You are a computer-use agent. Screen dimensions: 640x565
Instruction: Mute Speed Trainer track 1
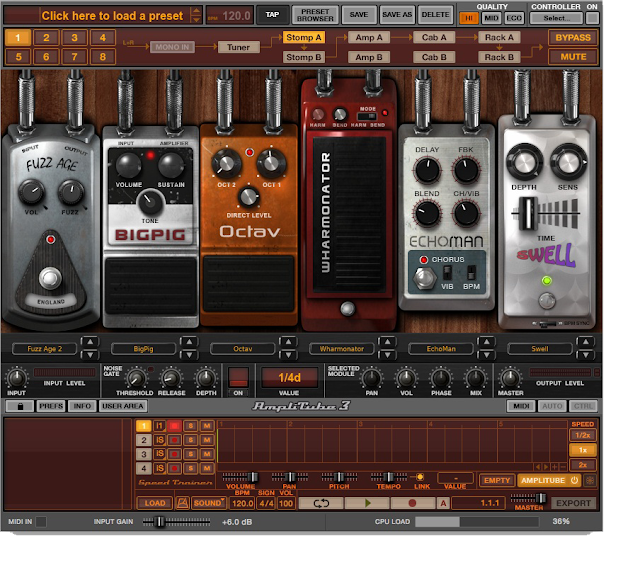coord(207,426)
